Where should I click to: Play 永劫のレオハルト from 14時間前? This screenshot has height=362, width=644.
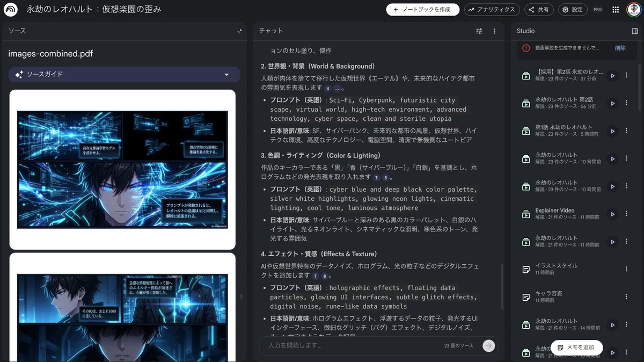612,325
